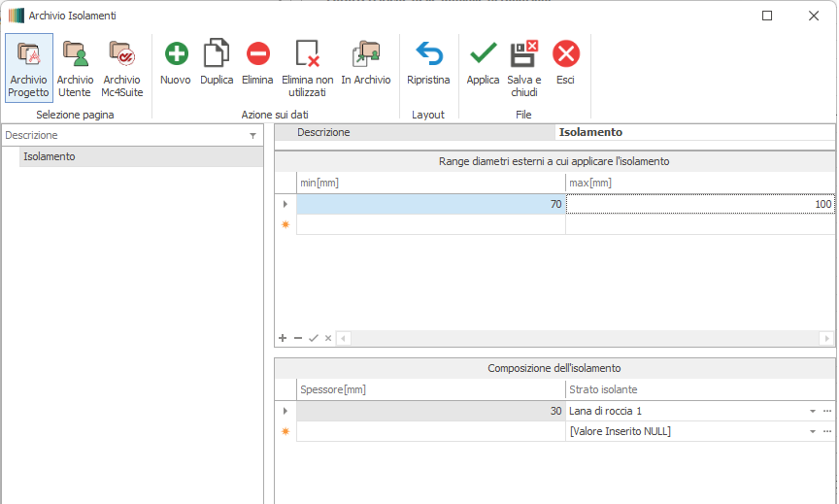Click the ellipsis button beside Lana di roccia 1
The height and width of the screenshot is (504, 839).
827,412
